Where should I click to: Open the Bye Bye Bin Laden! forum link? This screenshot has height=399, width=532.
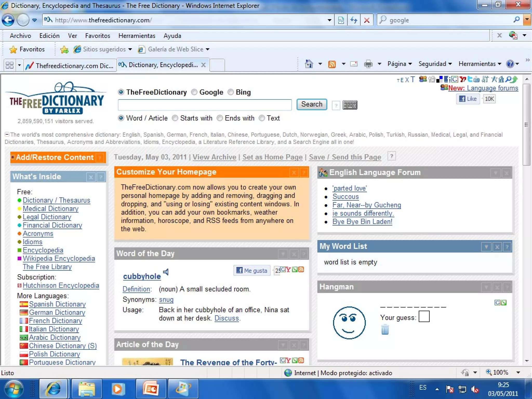pos(362,222)
